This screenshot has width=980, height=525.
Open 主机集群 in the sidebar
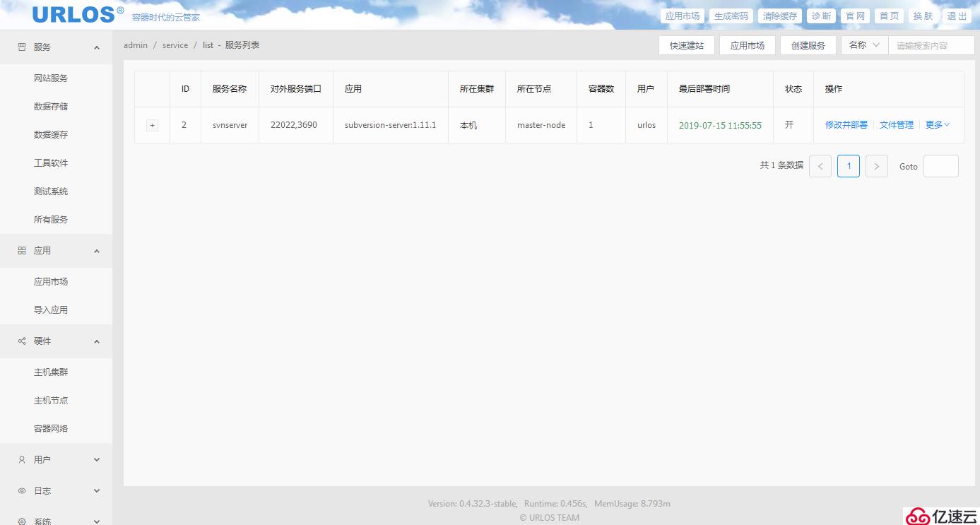click(51, 372)
